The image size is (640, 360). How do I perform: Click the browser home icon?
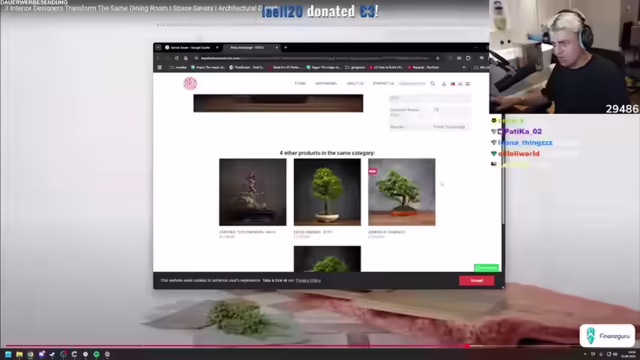(186, 58)
